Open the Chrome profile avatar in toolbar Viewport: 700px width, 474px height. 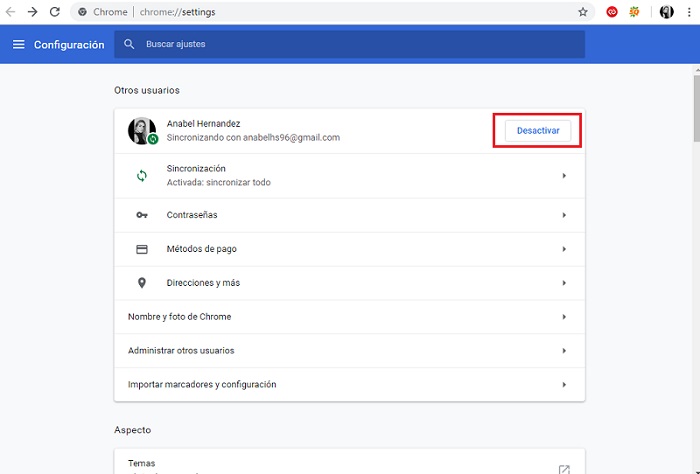click(666, 12)
